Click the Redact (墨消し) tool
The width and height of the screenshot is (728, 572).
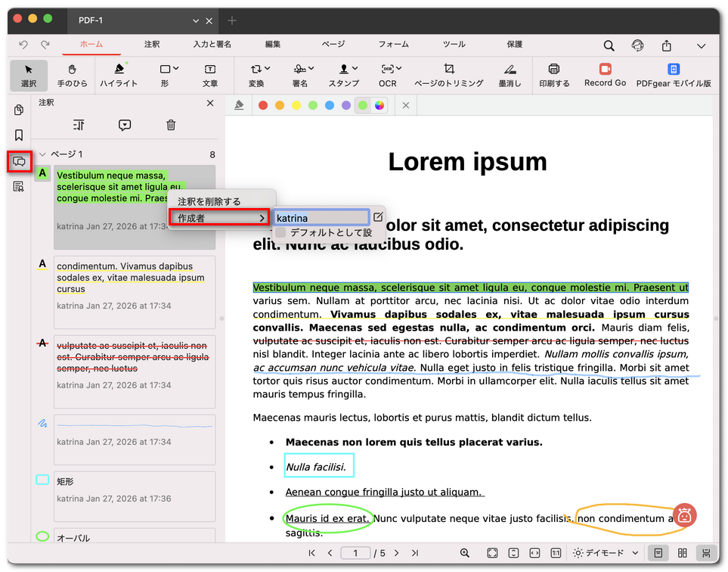coord(510,74)
